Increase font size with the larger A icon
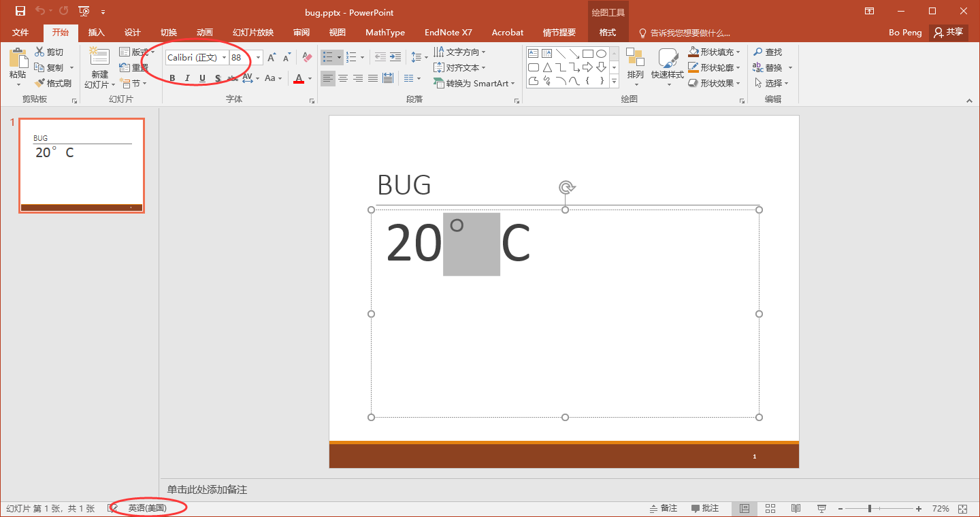Viewport: 980px width, 517px height. (x=272, y=58)
